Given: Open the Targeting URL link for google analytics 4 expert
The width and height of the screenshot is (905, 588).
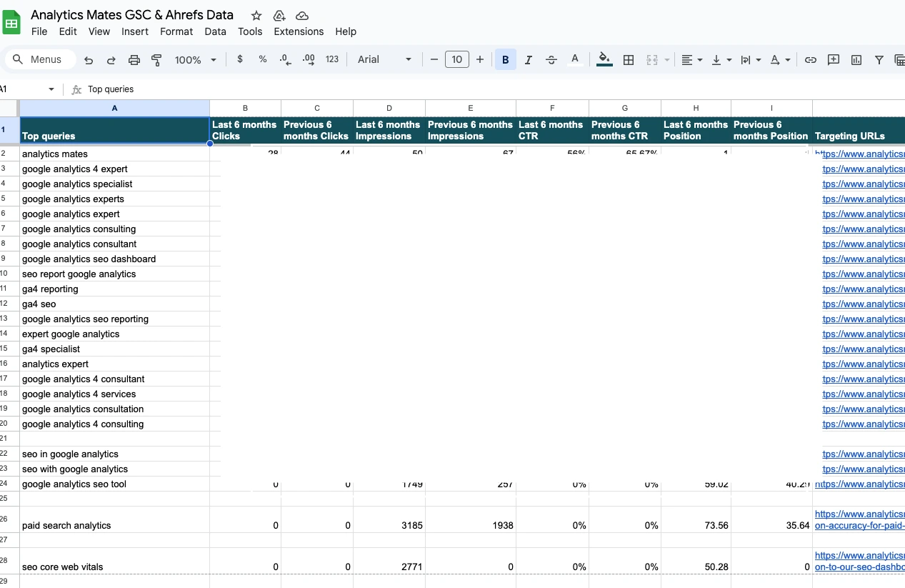Looking at the screenshot, I should (x=864, y=169).
